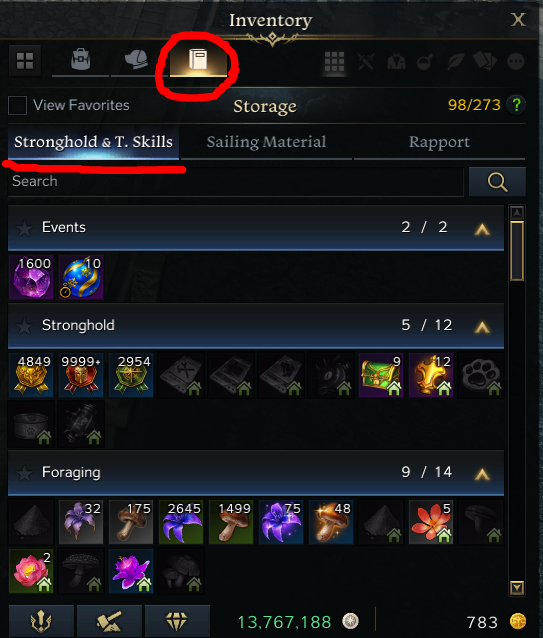Switch to the Sailing Material tab
543x638 pixels.
click(x=266, y=142)
